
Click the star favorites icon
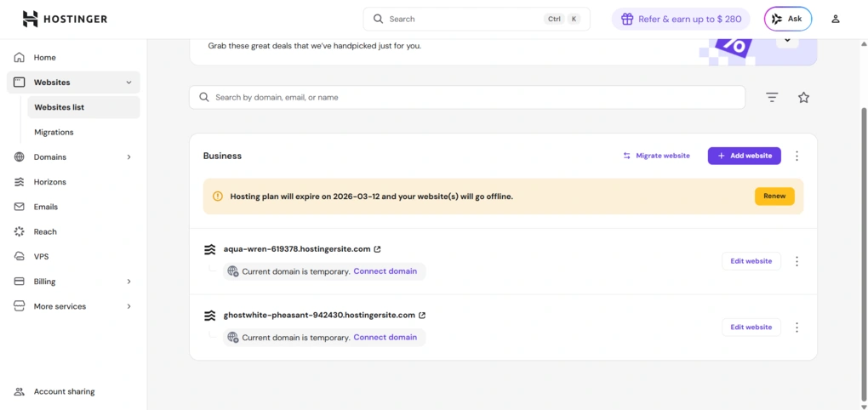[803, 97]
